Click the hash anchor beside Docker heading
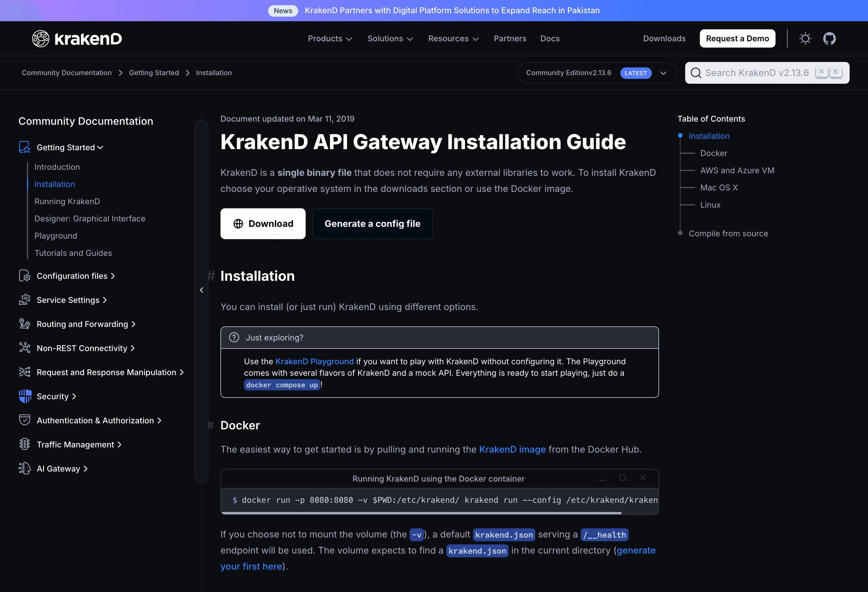This screenshot has height=592, width=868. coord(211,425)
